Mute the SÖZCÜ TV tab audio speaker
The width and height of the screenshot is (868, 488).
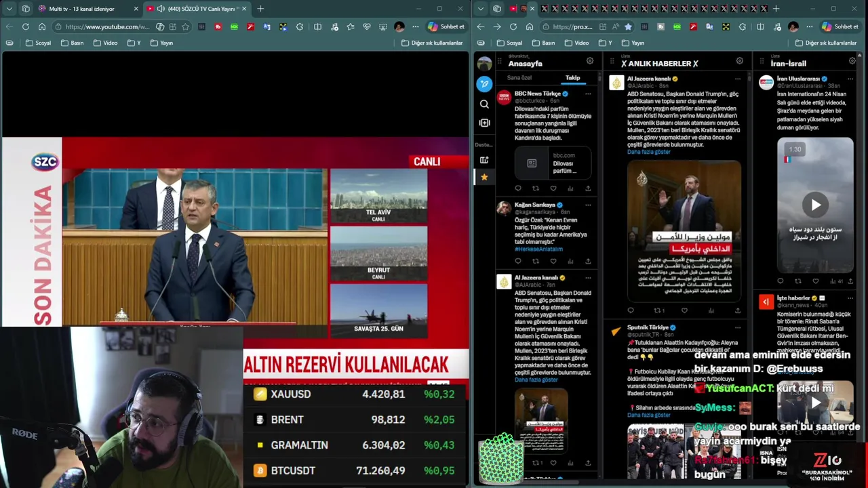point(161,9)
